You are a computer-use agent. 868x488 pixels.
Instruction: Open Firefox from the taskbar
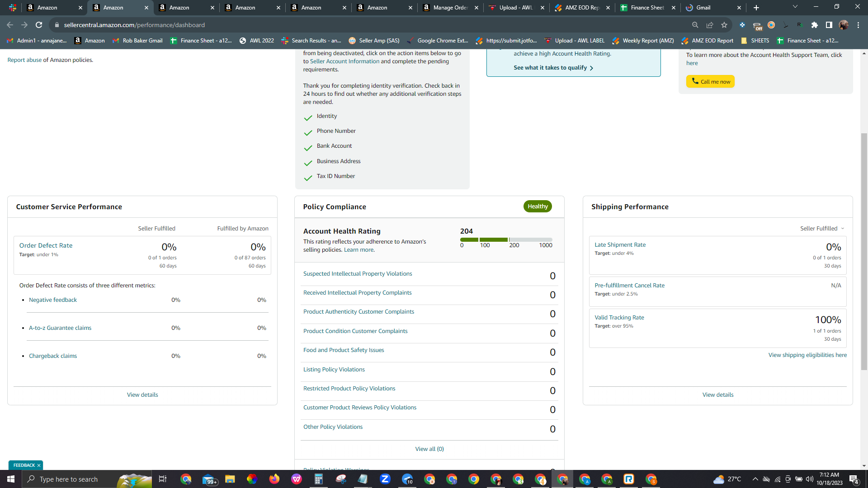coord(274,479)
